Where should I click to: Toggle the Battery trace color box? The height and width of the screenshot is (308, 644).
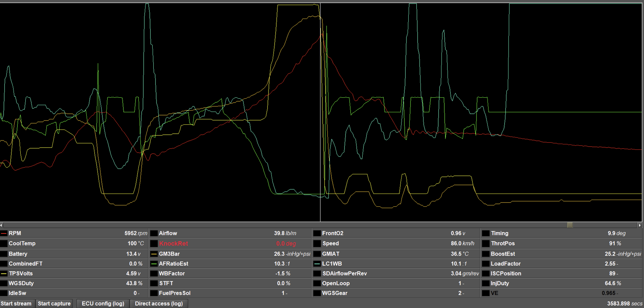[4, 254]
